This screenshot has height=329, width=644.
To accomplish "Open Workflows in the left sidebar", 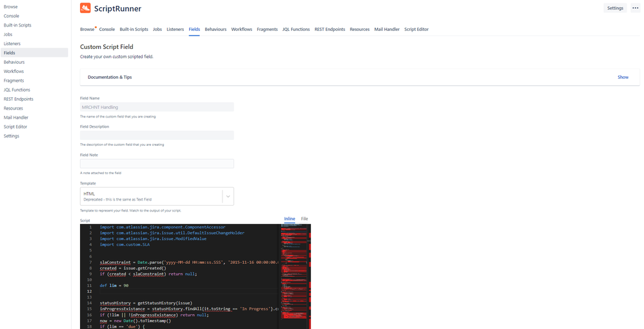I will click(14, 71).
